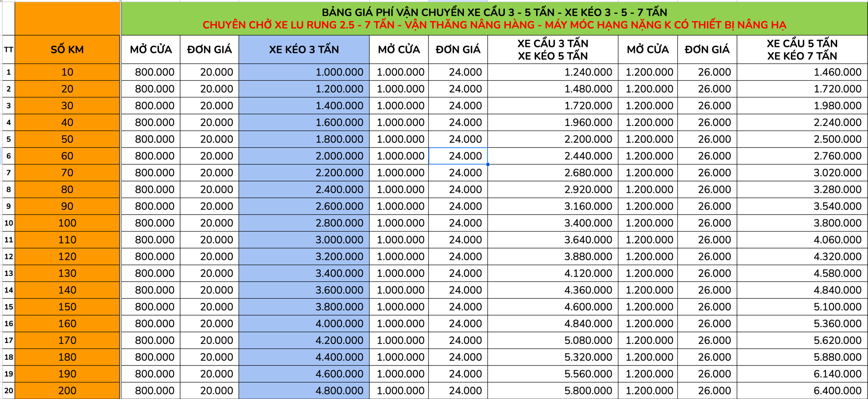The width and height of the screenshot is (868, 399).
Task: Click the cell with value 2.760.000
Action: 802,156
